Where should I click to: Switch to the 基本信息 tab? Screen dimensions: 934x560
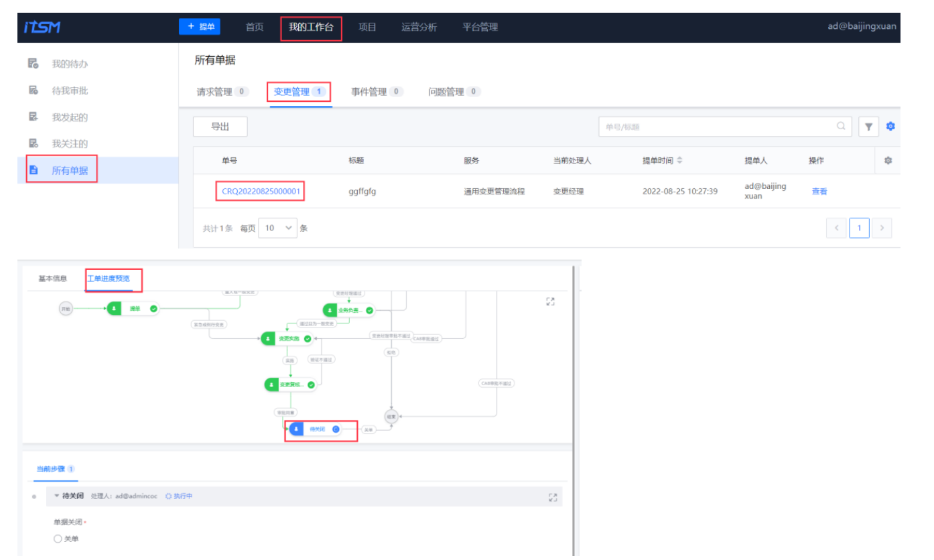53,279
